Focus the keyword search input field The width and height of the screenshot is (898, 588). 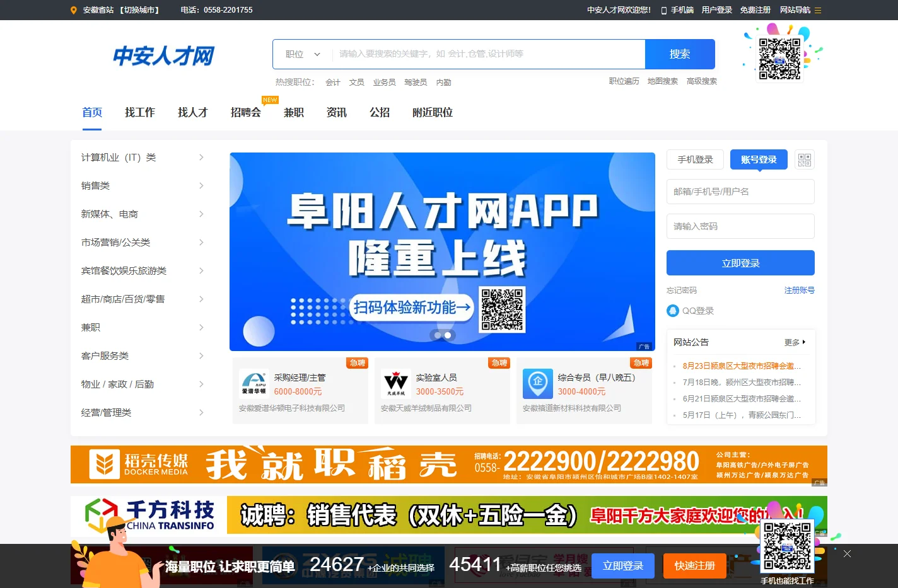tap(489, 54)
